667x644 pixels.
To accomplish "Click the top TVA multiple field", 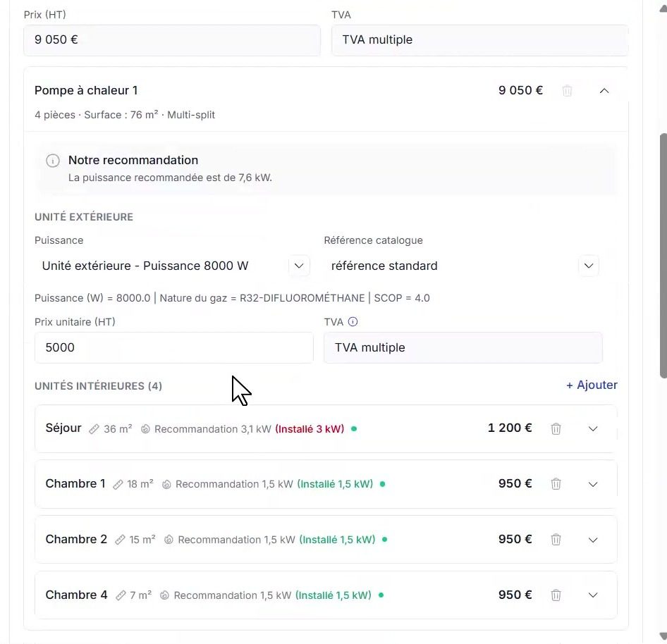I will [x=480, y=40].
